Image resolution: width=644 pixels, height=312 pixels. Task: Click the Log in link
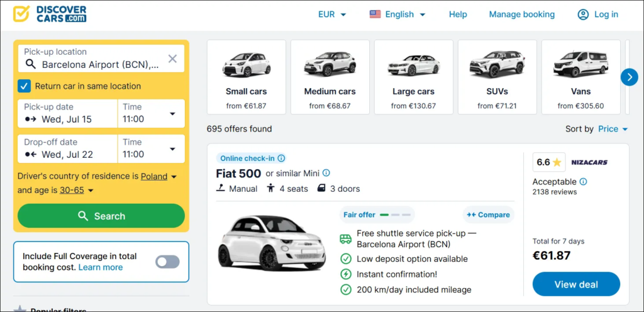pos(606,14)
